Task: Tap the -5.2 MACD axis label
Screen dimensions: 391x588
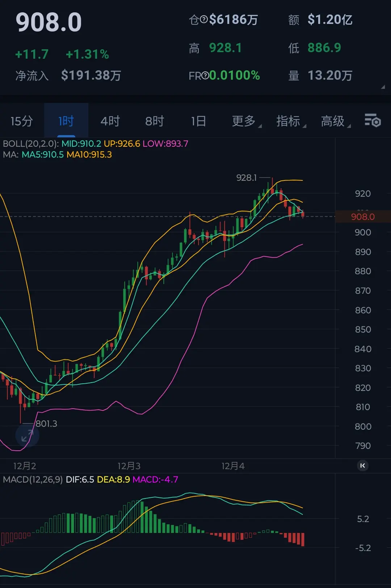Action: click(x=363, y=548)
